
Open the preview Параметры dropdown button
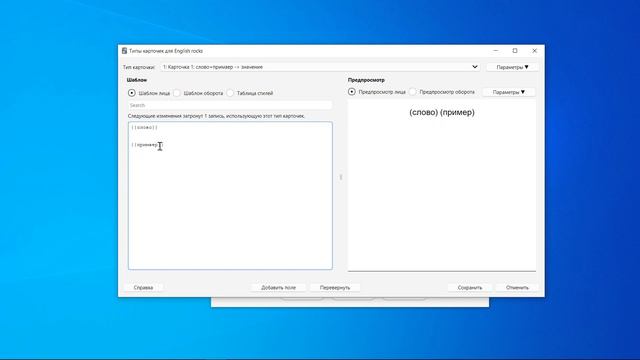[509, 92]
